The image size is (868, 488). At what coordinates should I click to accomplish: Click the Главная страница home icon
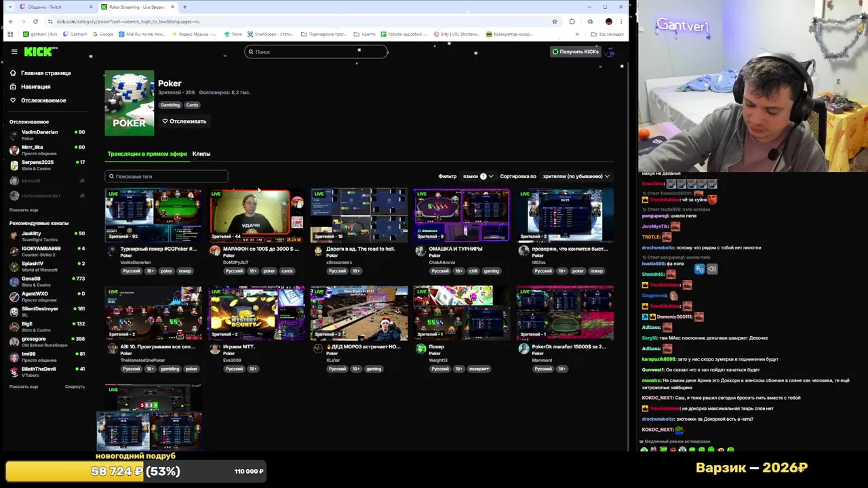click(13, 73)
